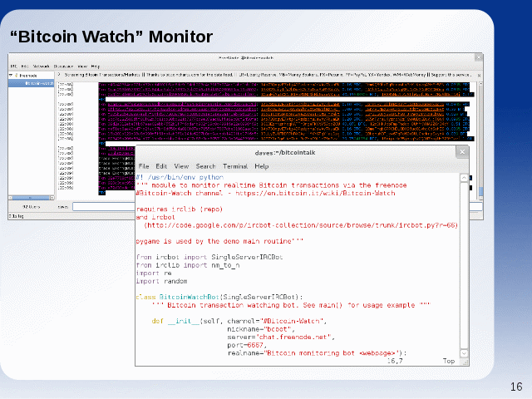
Task: Click the "from irclib import nm_to_n" line
Action: pyautogui.click(x=188, y=265)
